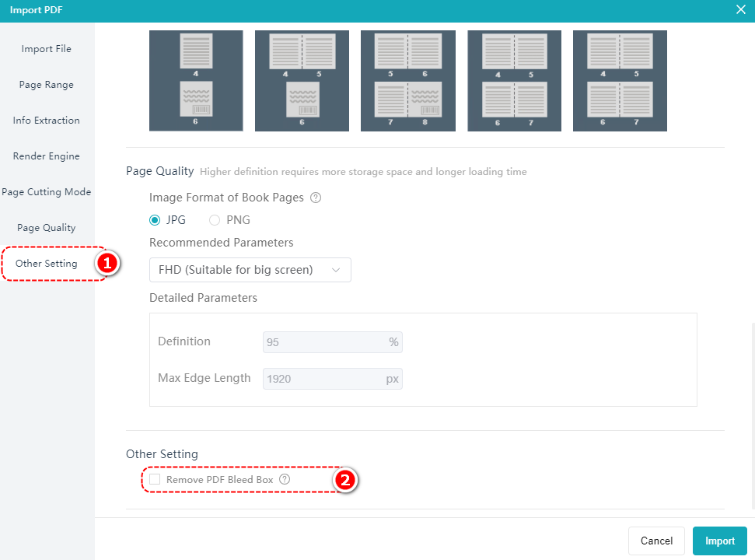Open the Info Extraction section
Image resolution: width=755 pixels, height=560 pixels.
pos(47,121)
